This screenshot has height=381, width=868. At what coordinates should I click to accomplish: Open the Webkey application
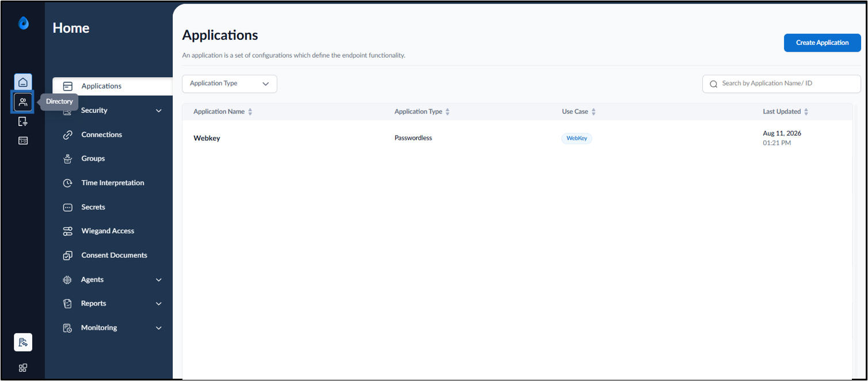coord(207,138)
